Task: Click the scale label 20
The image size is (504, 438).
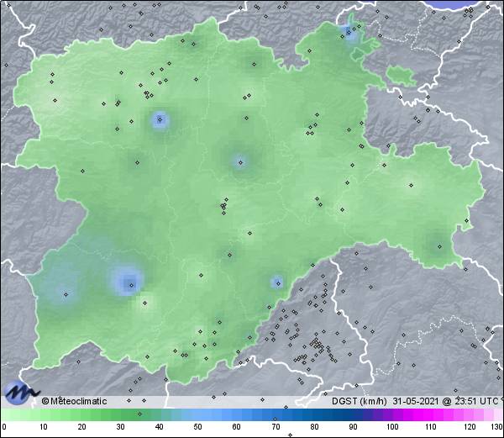Action: (x=82, y=427)
